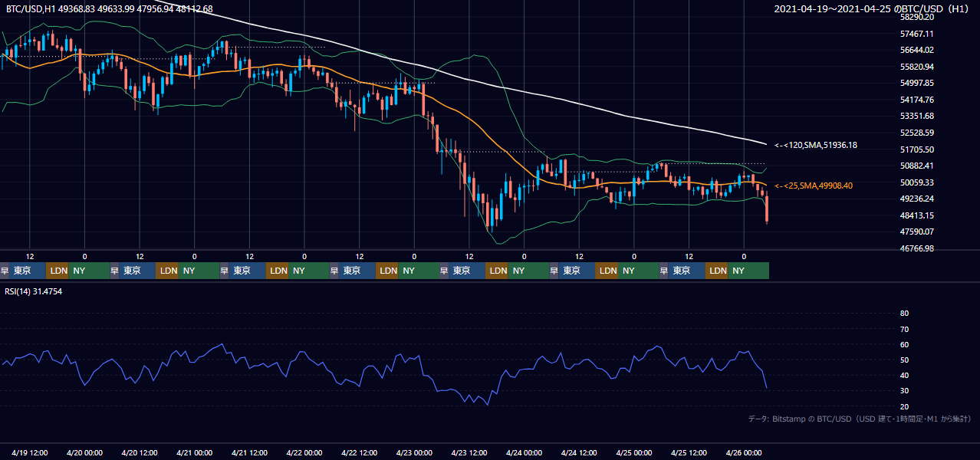980x460 pixels.
Task: Click price axis value 49236.24
Action: (x=916, y=199)
